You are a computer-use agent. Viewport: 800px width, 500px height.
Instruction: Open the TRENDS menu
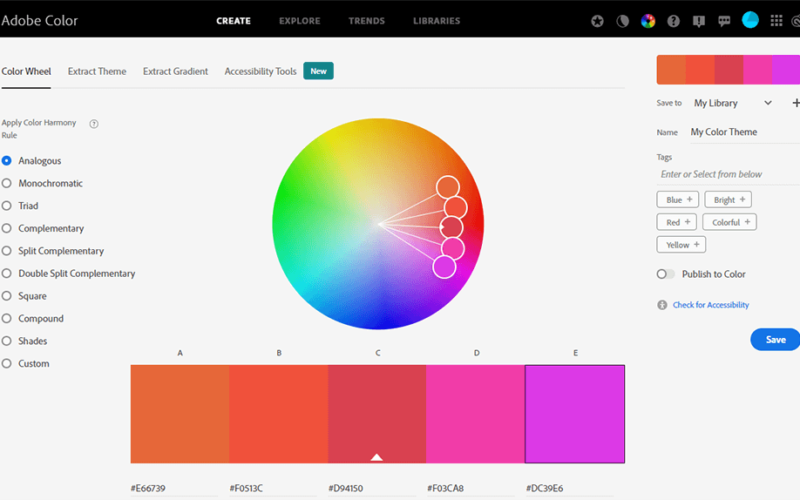(366, 21)
